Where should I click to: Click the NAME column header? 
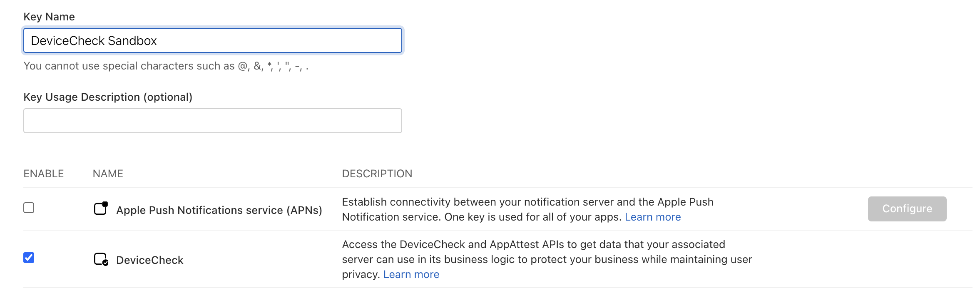[108, 174]
